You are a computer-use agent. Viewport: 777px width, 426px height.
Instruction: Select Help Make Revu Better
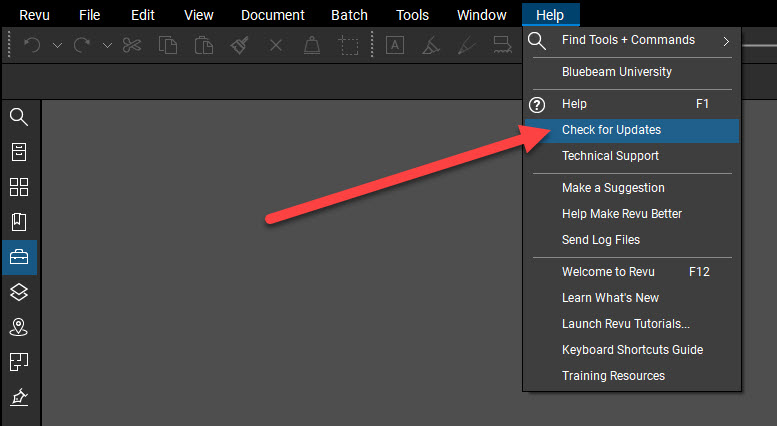click(632, 214)
